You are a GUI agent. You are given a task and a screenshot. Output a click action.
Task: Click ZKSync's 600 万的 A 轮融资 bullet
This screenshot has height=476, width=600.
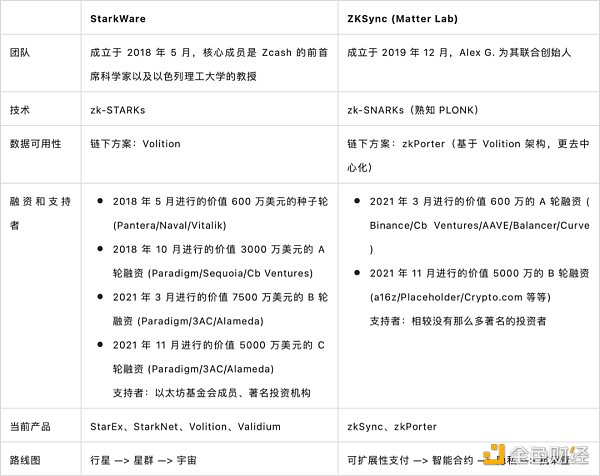(479, 201)
